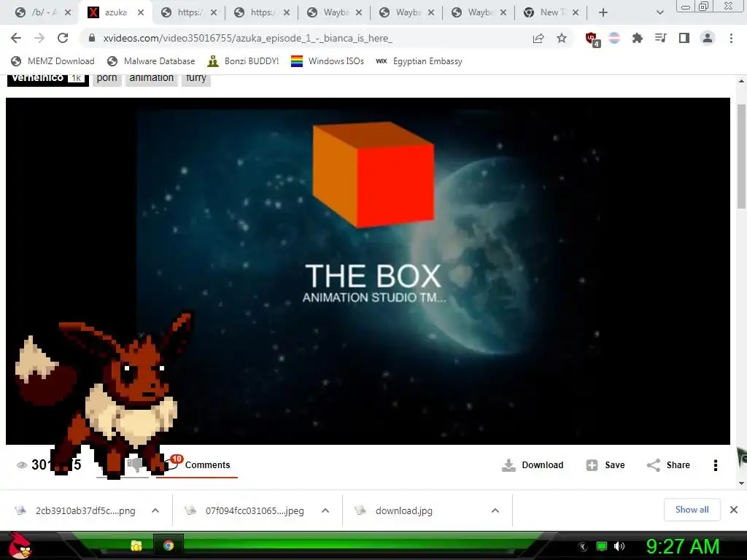Expand options for download.jpg
Viewport: 747px width, 560px height.
(495, 510)
